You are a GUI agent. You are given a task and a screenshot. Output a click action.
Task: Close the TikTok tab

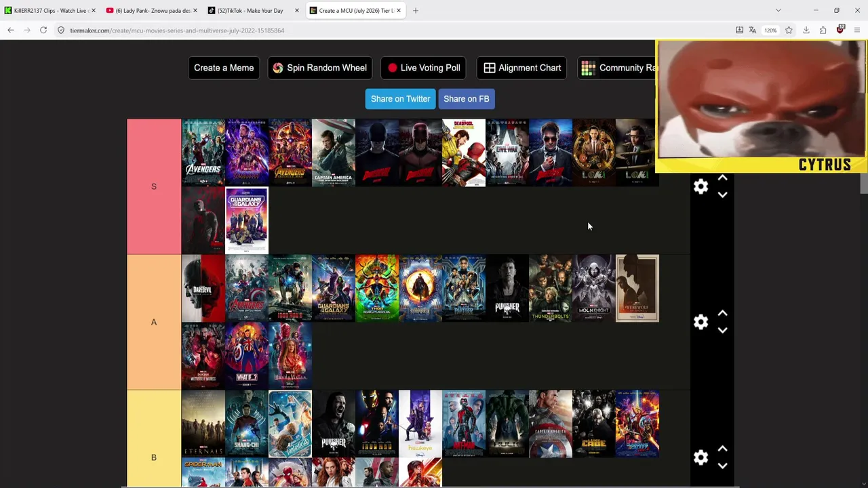297,11
